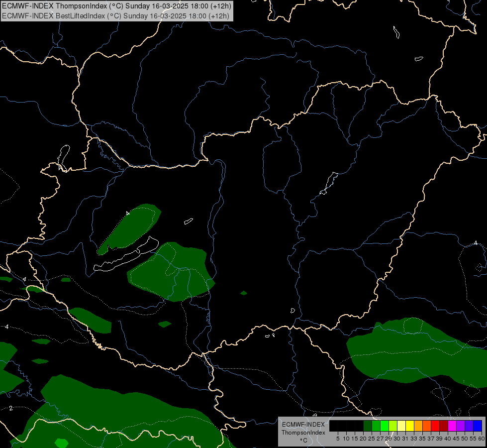The image size is (487, 448).
Task: Click the pale yellow 30–31 legend swatch
Action: [x=401, y=426]
